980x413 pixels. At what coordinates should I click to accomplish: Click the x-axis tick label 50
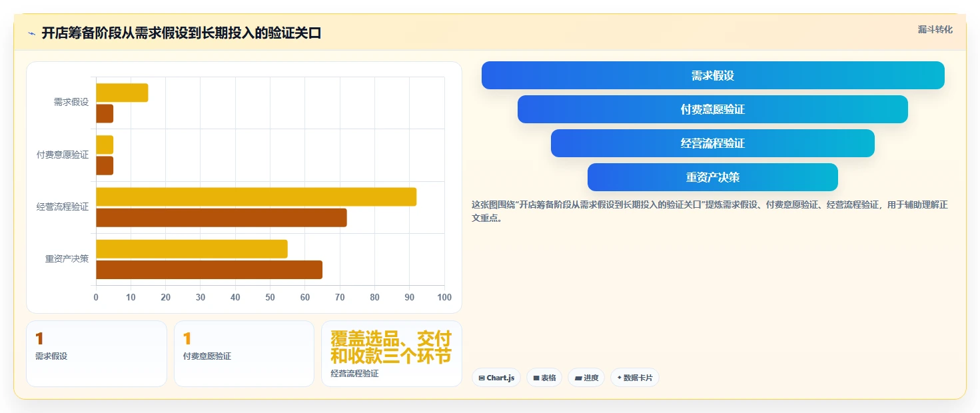(x=270, y=297)
